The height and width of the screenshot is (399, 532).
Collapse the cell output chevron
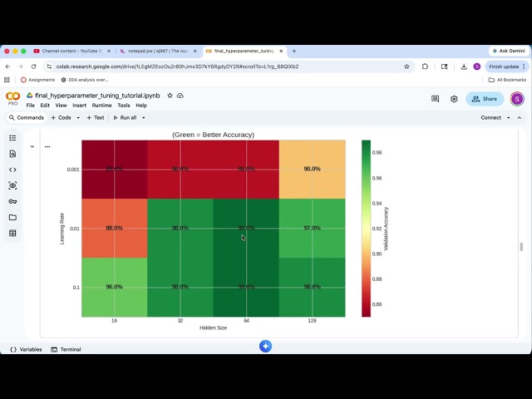tap(32, 146)
